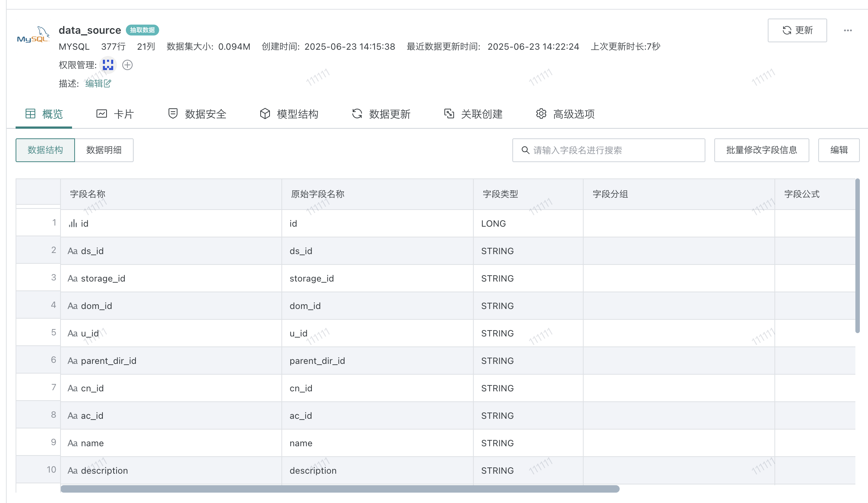Click the 编辑 description link

tap(98, 83)
